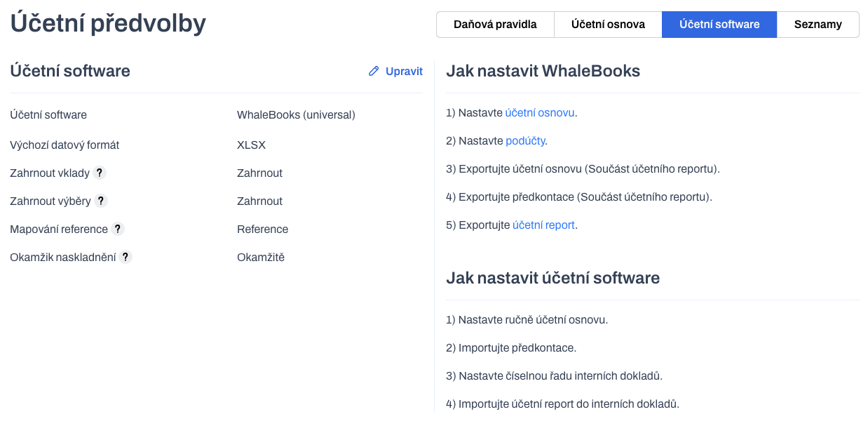
Task: Open help icon for Mapování reference
Action: pos(118,229)
